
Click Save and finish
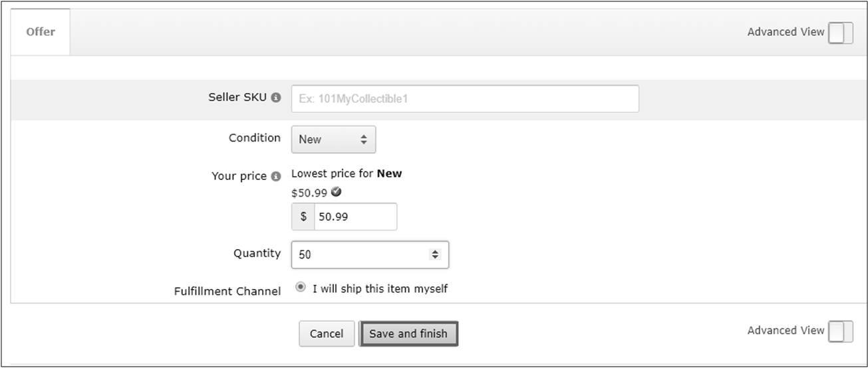tap(408, 333)
